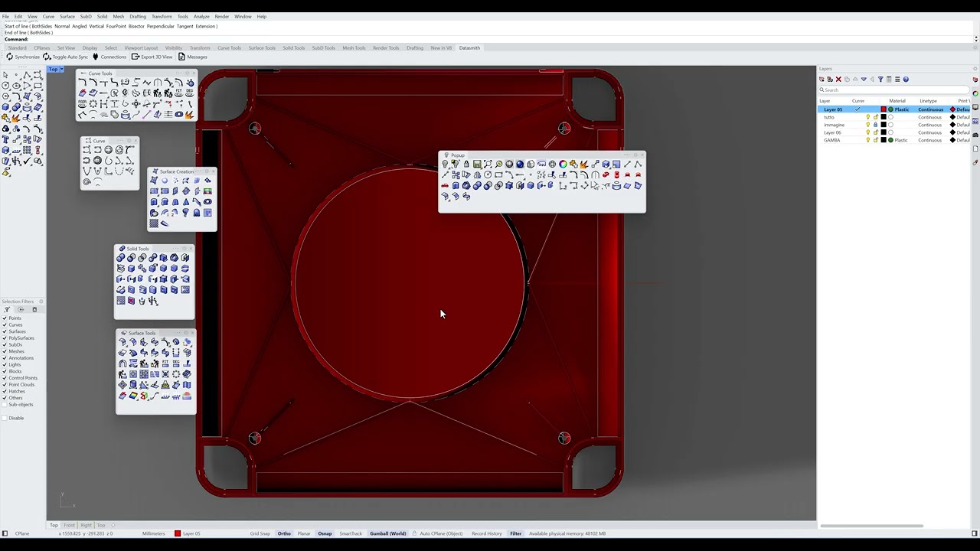This screenshot has width=980, height=551.
Task: Uncheck the Points selection filter
Action: pyautogui.click(x=4, y=318)
